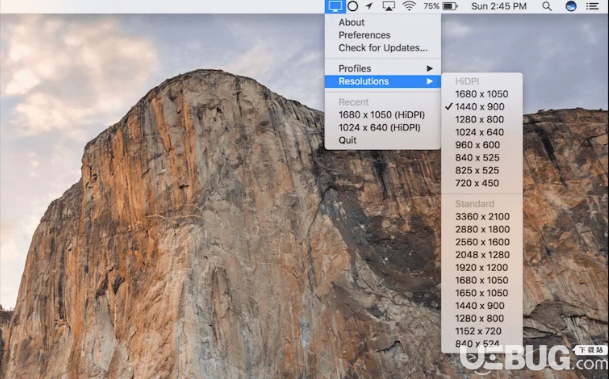
Task: Select 825 x 525 resolution
Action: coord(482,171)
